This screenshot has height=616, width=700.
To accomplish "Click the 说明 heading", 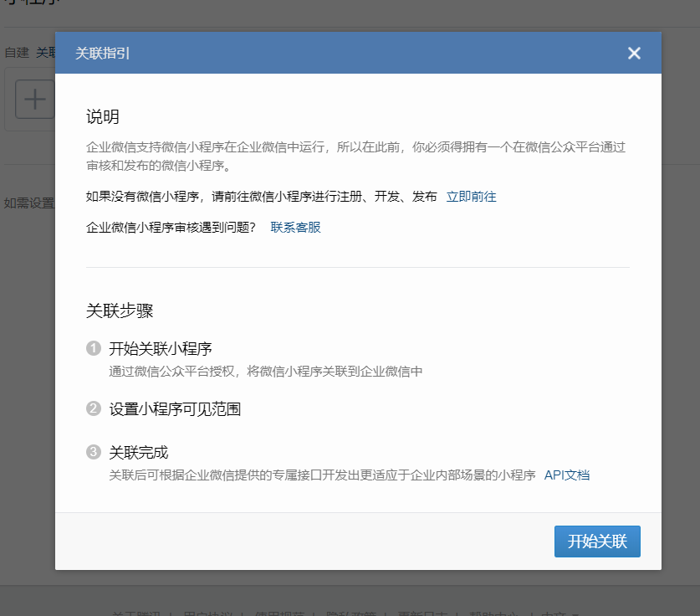I will pos(103,117).
